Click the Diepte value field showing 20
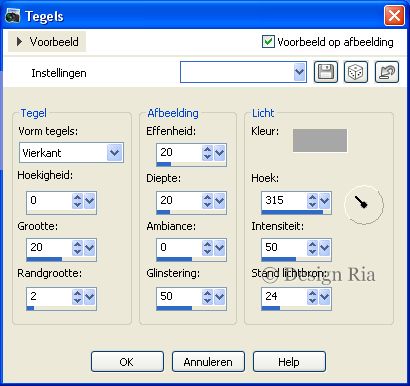This screenshot has height=386, width=410. tap(179, 201)
